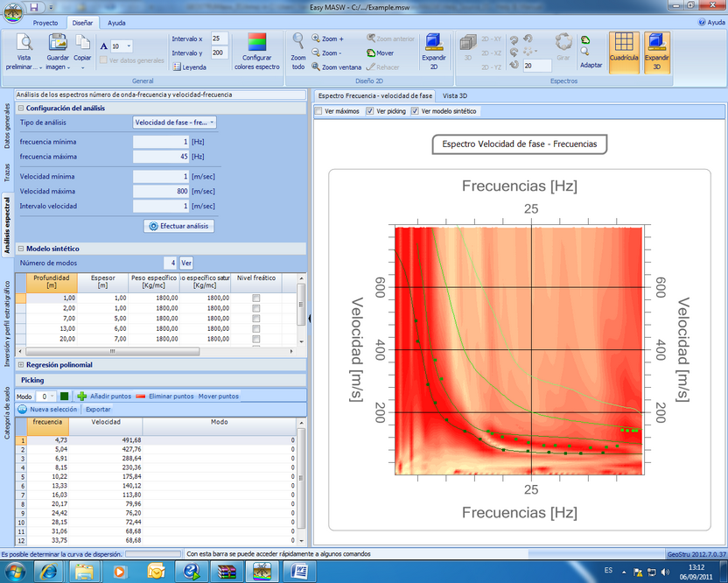Open Internet Explorer from taskbar
This screenshot has height=583, width=728.
tap(48, 572)
